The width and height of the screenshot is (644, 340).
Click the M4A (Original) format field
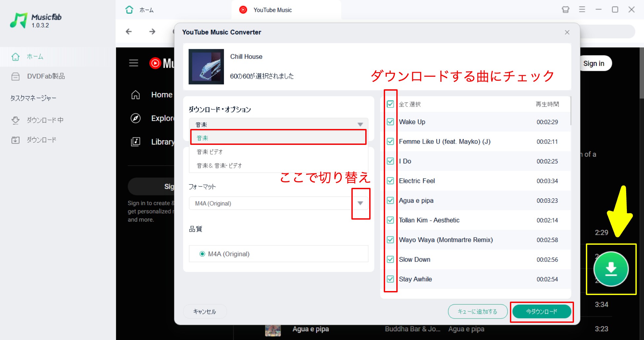coord(278,203)
